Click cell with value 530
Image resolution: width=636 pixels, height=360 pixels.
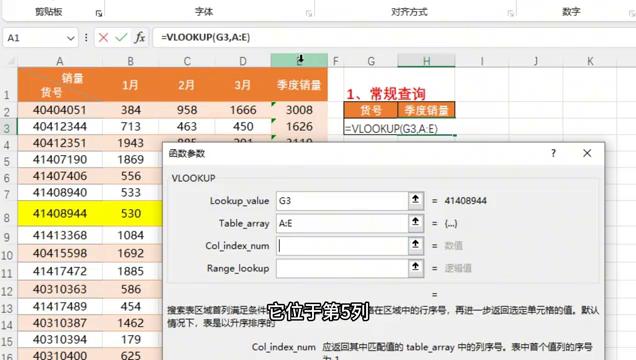(x=131, y=214)
